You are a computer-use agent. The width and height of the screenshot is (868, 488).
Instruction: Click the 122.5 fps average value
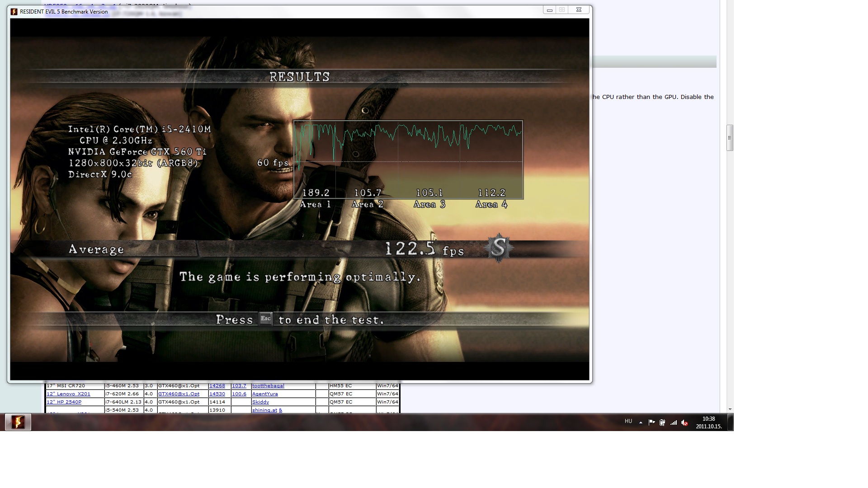(x=425, y=249)
